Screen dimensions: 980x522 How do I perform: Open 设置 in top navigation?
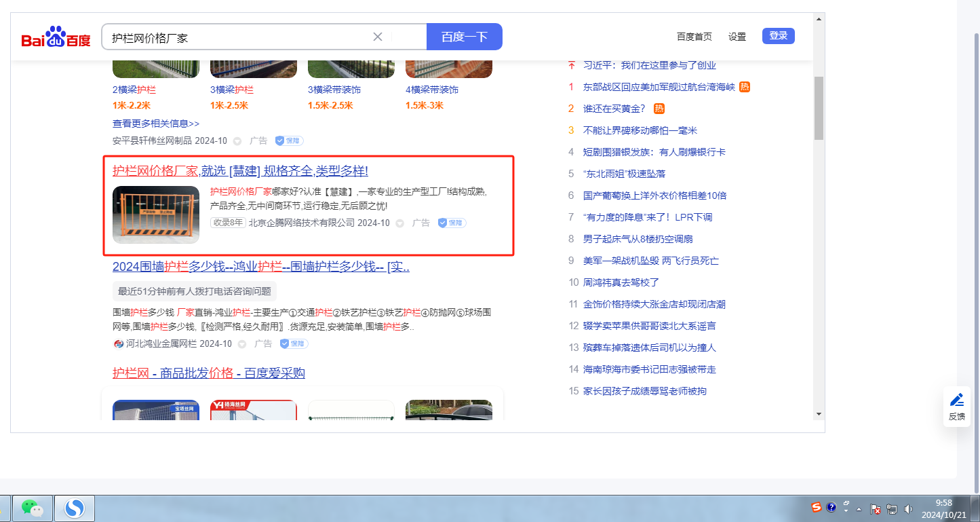click(x=737, y=37)
